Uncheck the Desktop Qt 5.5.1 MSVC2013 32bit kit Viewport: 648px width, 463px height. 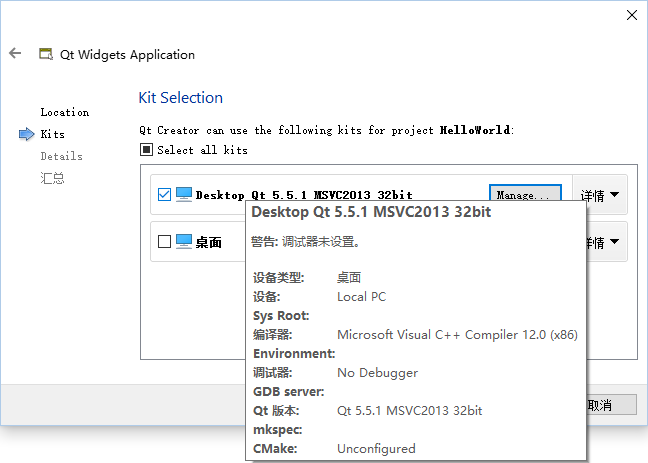pos(164,194)
